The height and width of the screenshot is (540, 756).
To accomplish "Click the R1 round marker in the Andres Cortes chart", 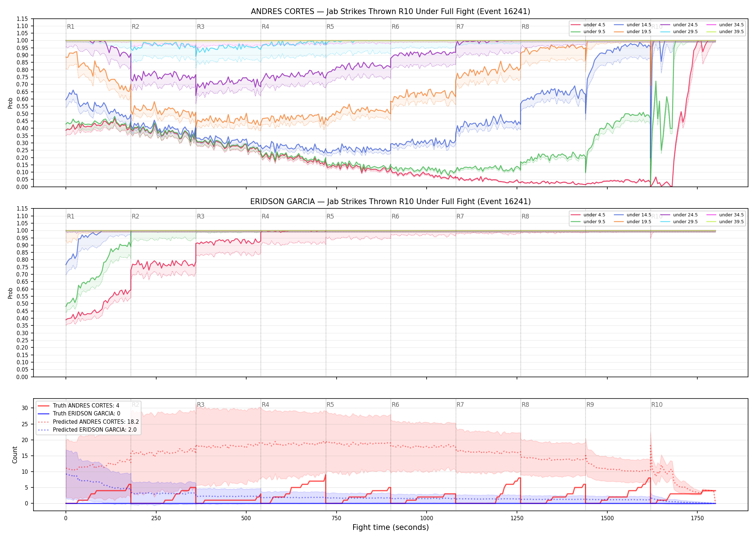I will (71, 27).
